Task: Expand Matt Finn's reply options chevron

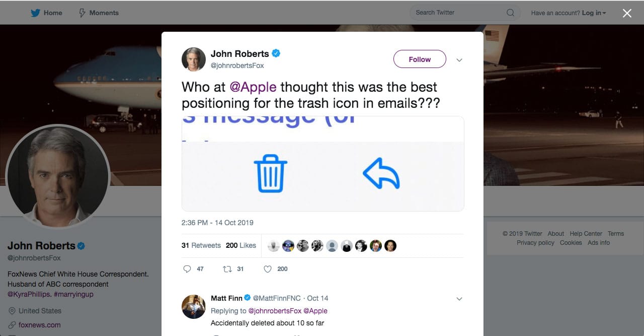Action: (x=459, y=299)
